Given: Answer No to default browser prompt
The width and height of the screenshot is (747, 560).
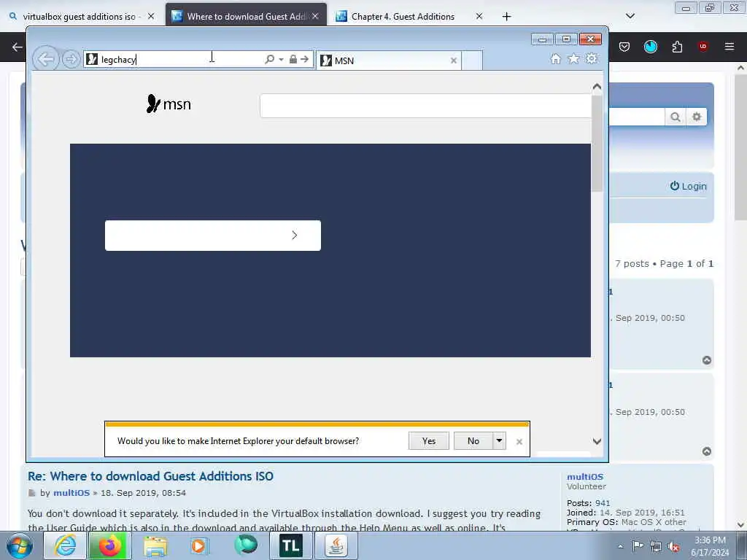Looking at the screenshot, I should (x=473, y=441).
